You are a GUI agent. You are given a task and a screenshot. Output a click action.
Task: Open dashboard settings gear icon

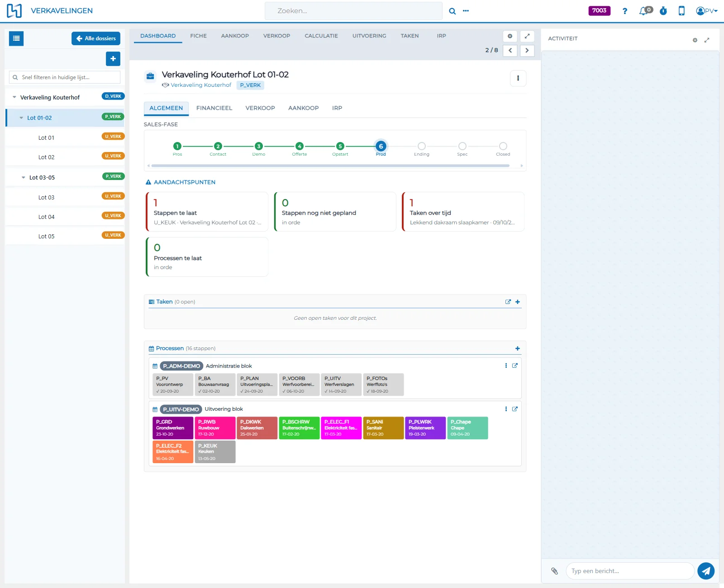(x=510, y=36)
